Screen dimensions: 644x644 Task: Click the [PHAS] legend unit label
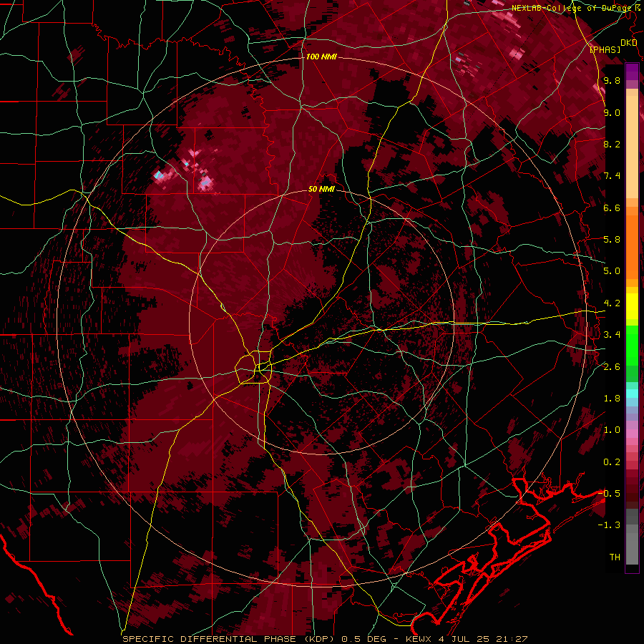[x=605, y=49]
